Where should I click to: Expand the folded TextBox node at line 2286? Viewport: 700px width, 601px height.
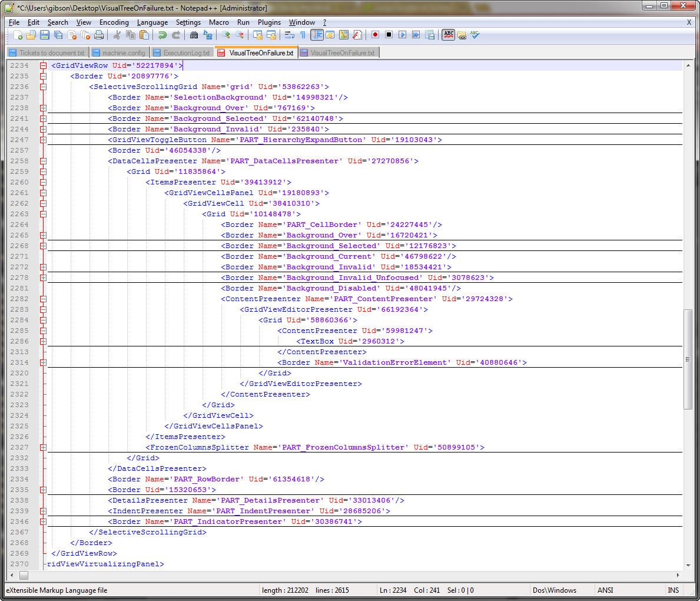43,341
